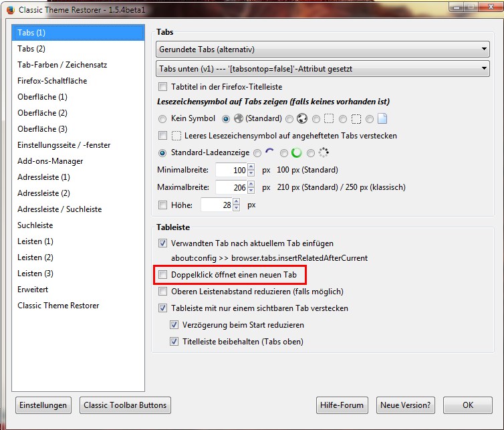Open Classic Toolbar Buttons
This screenshot has width=504, height=430.
pyautogui.click(x=125, y=405)
